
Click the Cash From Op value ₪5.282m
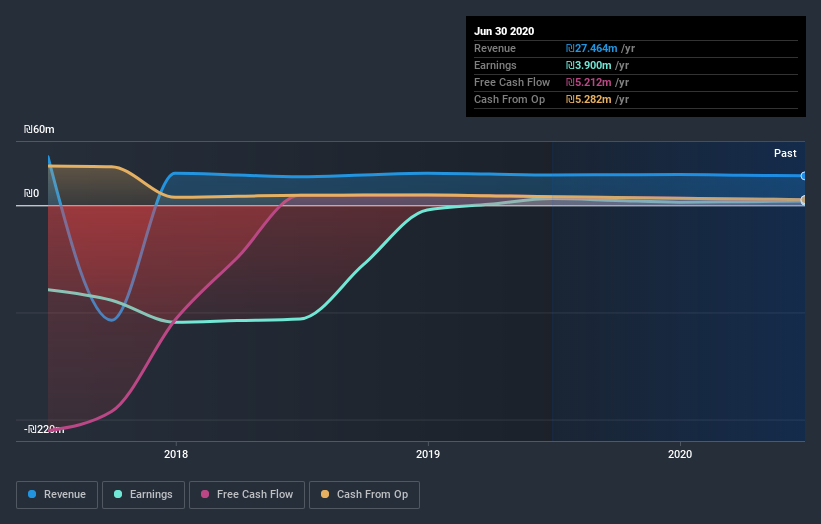(588, 99)
